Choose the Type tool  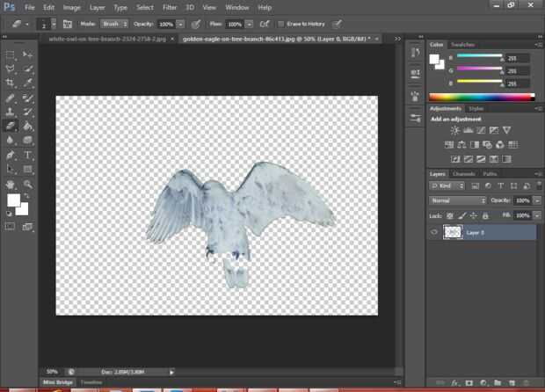28,155
